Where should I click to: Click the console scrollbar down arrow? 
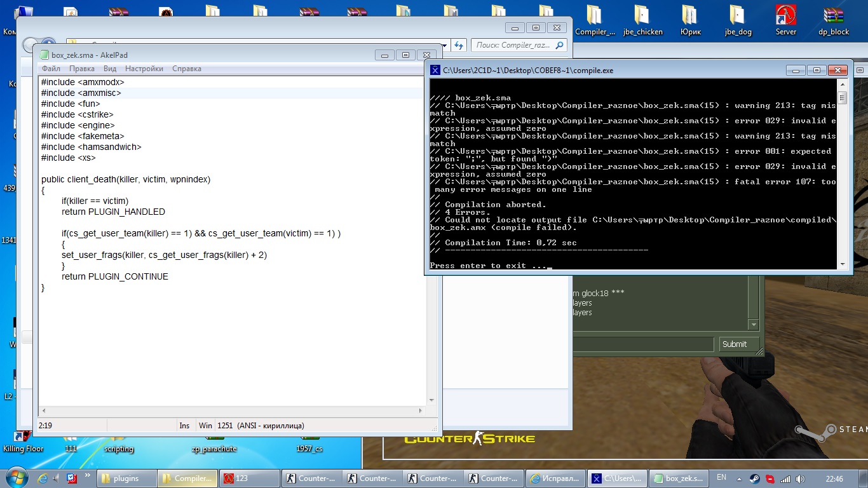[x=843, y=264]
